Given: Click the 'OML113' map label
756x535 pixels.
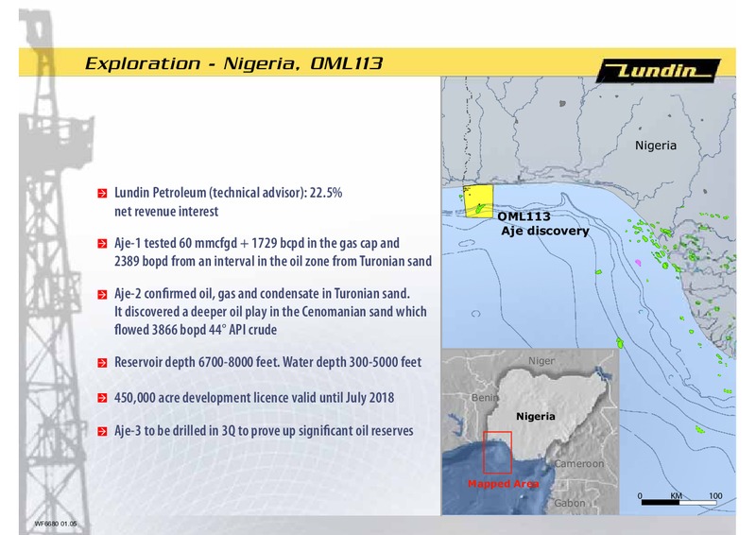Looking at the screenshot, I should click(x=524, y=216).
